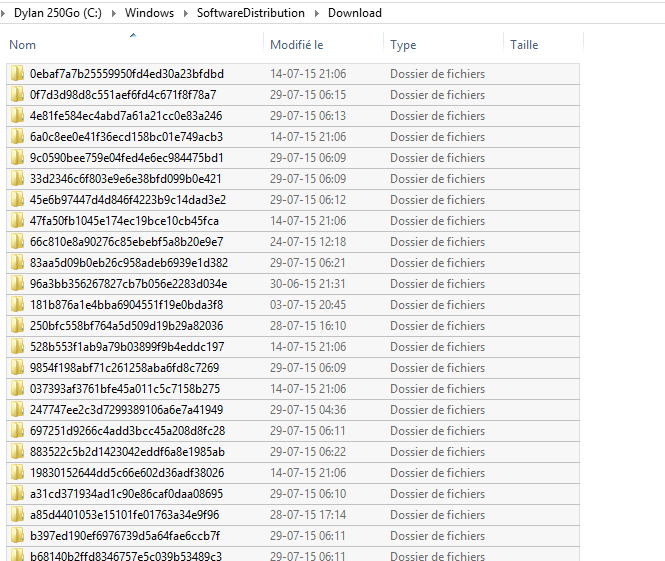Expand breadcrumb arrow after SoftwareDistribution
665x561 pixels.
coord(316,13)
